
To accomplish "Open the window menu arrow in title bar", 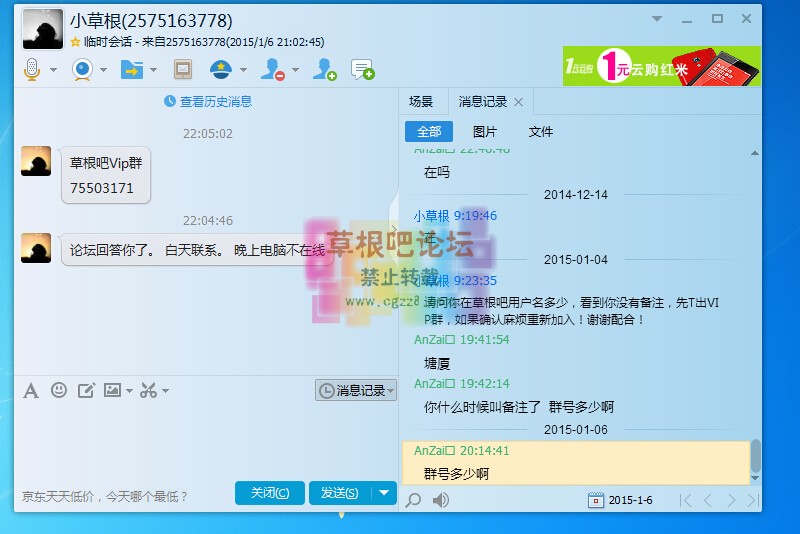I will coord(657,18).
